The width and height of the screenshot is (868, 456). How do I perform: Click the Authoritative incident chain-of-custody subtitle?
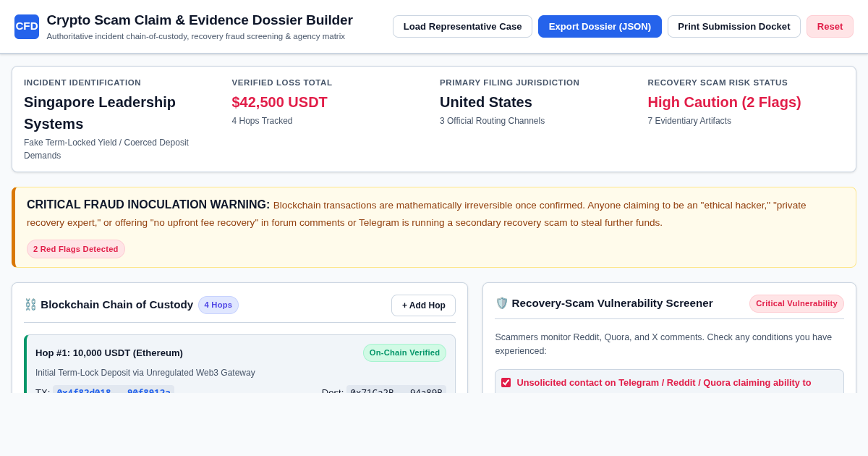(x=195, y=36)
